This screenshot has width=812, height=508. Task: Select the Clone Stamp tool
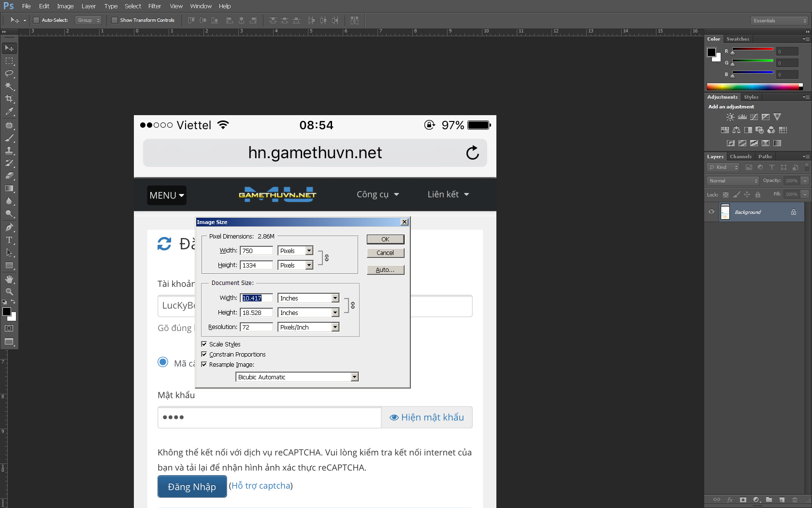coord(9,150)
